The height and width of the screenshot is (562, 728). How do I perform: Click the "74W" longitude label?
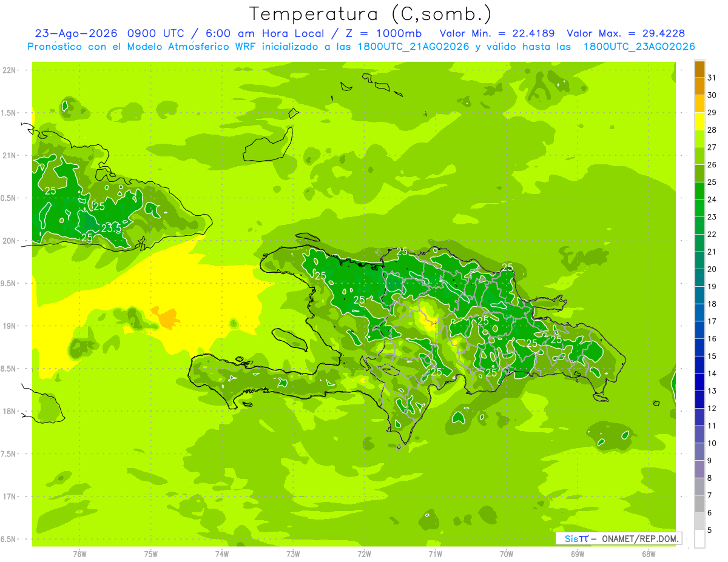[x=222, y=554]
